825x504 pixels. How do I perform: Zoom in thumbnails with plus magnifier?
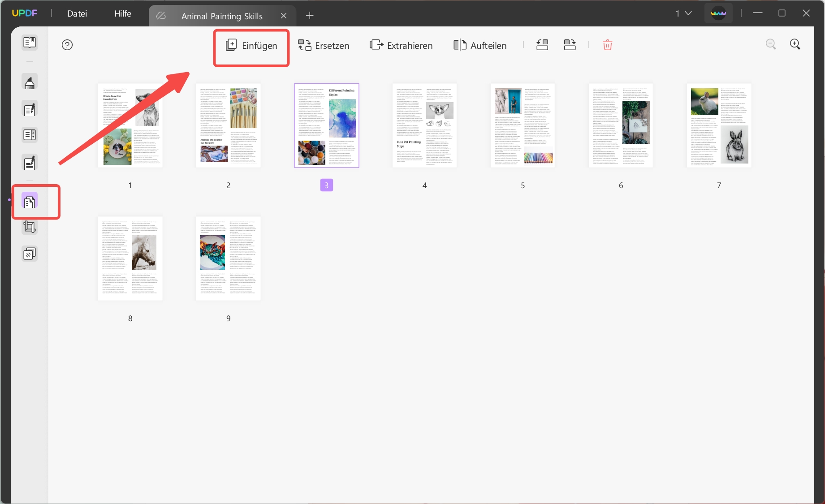pyautogui.click(x=795, y=44)
